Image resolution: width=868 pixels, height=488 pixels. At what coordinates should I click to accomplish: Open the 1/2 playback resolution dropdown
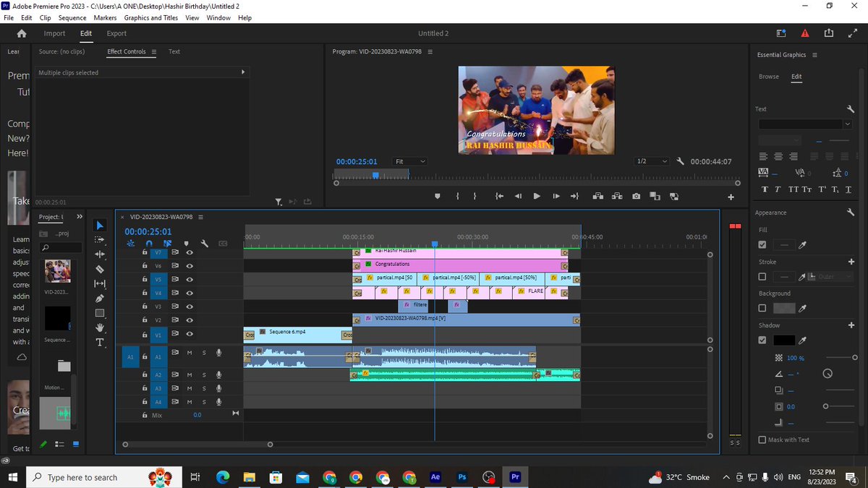pos(652,161)
